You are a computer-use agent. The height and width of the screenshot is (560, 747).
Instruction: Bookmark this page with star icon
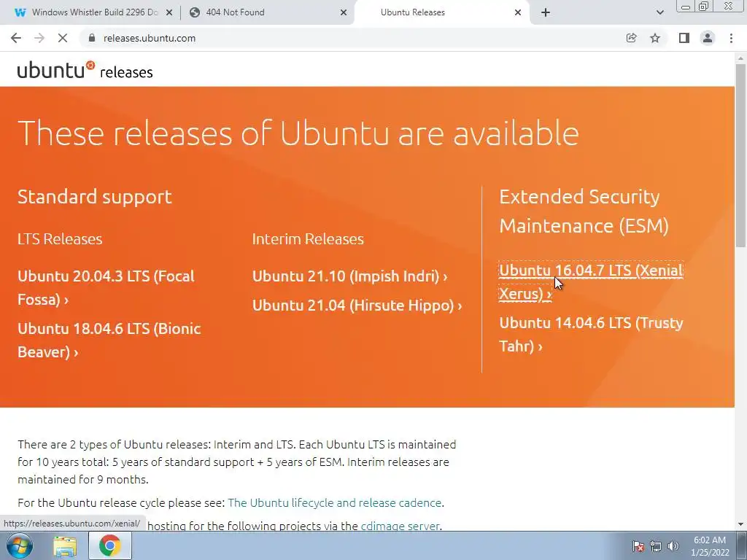tap(655, 38)
